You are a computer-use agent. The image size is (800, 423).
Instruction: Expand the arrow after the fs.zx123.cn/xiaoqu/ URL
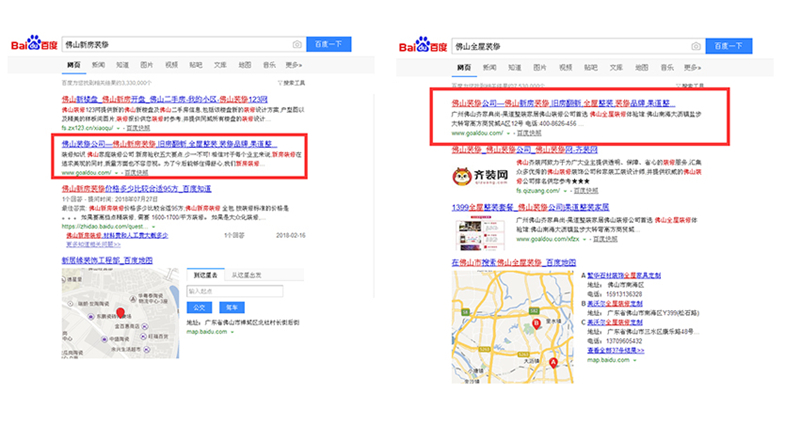[118, 128]
